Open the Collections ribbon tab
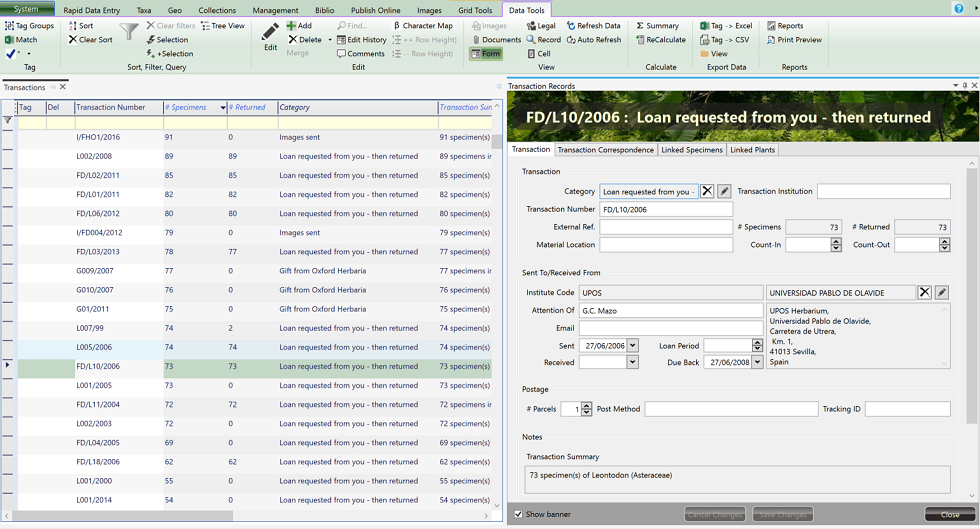 (x=217, y=10)
